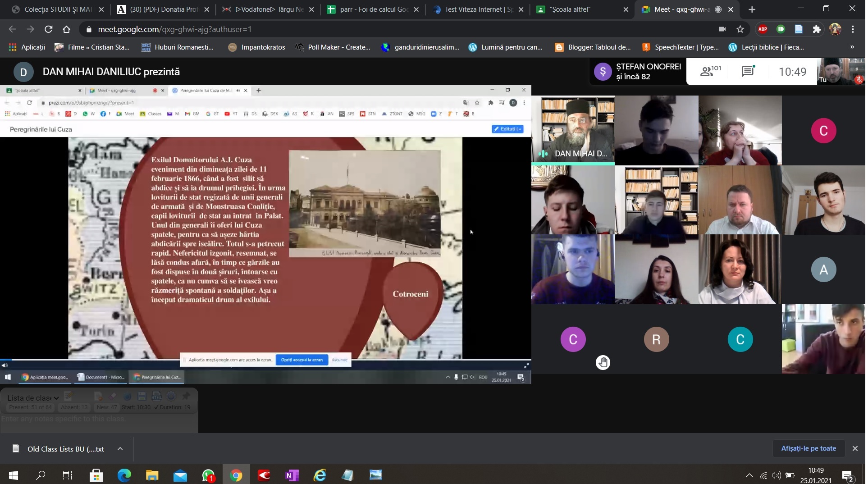Screen dimensions: 868x484
Task: Open options arrow for Old Class Lists download
Action: (120, 449)
